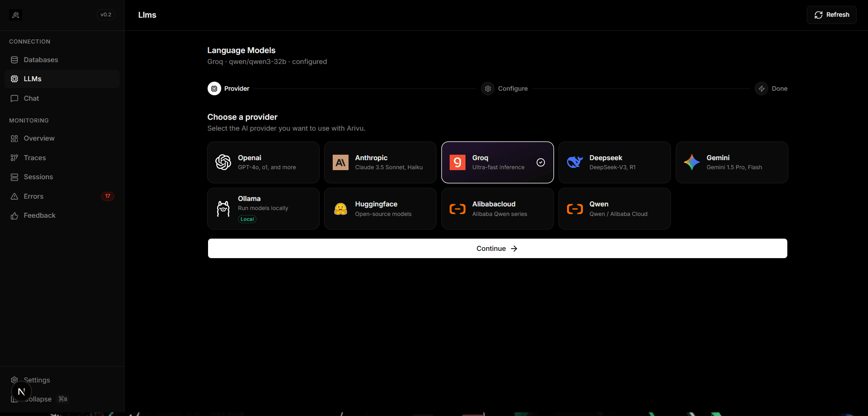Viewport: 868px width, 416px height.
Task: Click the Refresh button
Action: point(831,15)
